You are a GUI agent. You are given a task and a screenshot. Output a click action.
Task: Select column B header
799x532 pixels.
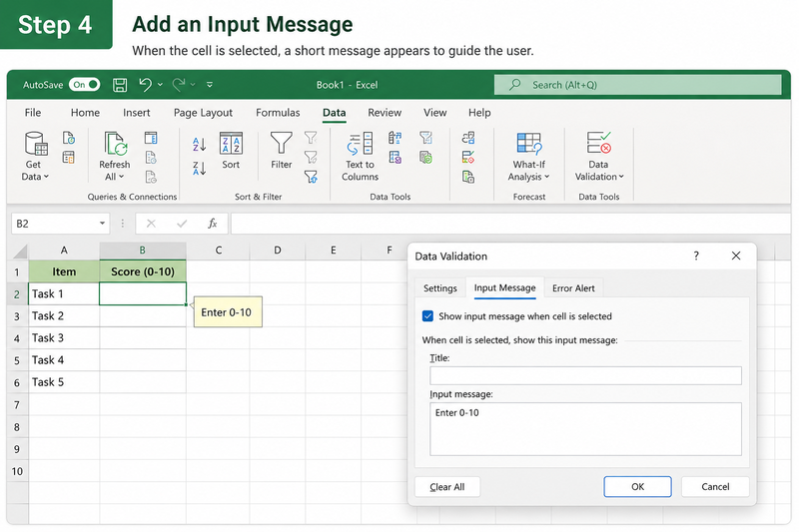pos(143,250)
